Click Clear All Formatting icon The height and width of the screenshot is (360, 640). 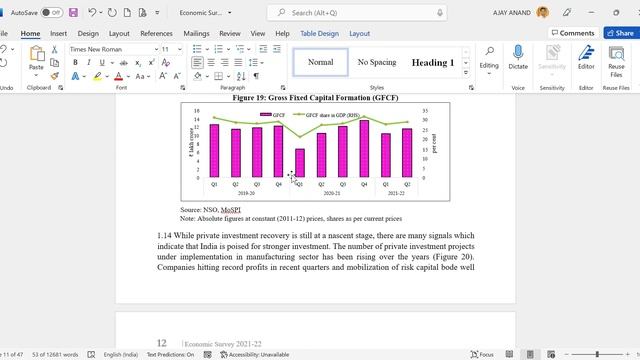click(166, 63)
